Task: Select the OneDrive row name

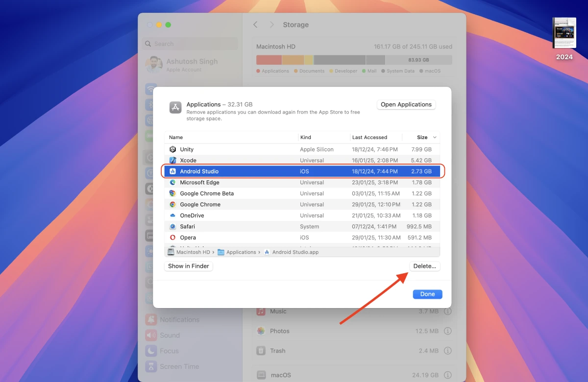Action: 192,215
